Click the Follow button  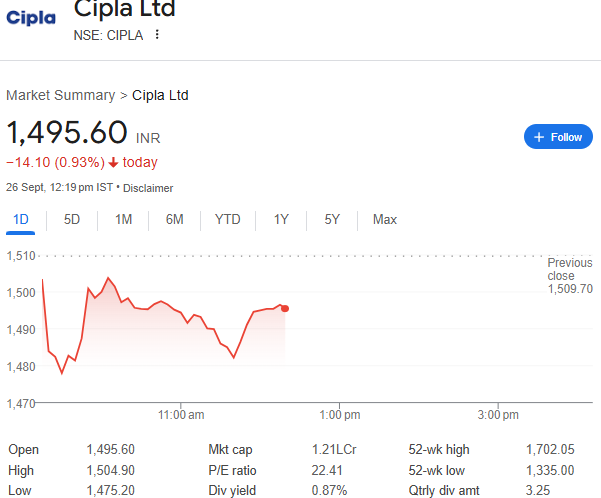tap(558, 137)
